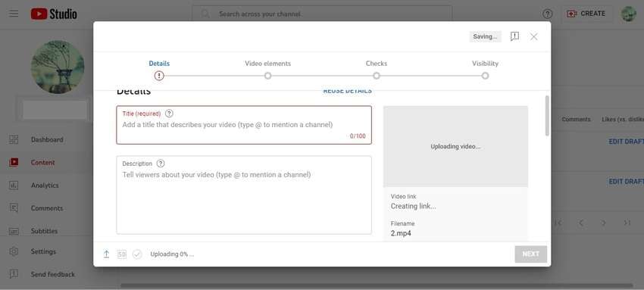Image resolution: width=644 pixels, height=290 pixels.
Task: Select the Checks step label
Action: (377, 64)
